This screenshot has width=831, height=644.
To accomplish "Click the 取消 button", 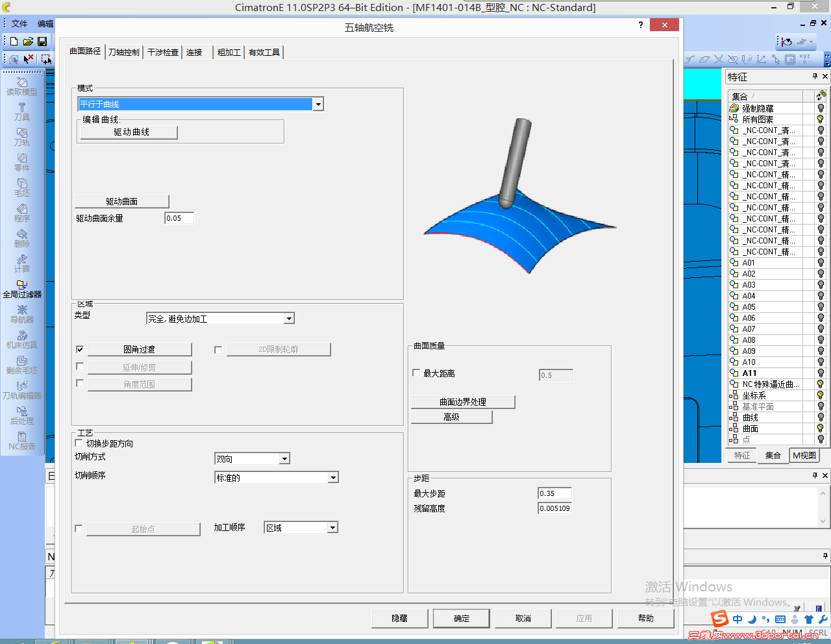I will tap(523, 619).
